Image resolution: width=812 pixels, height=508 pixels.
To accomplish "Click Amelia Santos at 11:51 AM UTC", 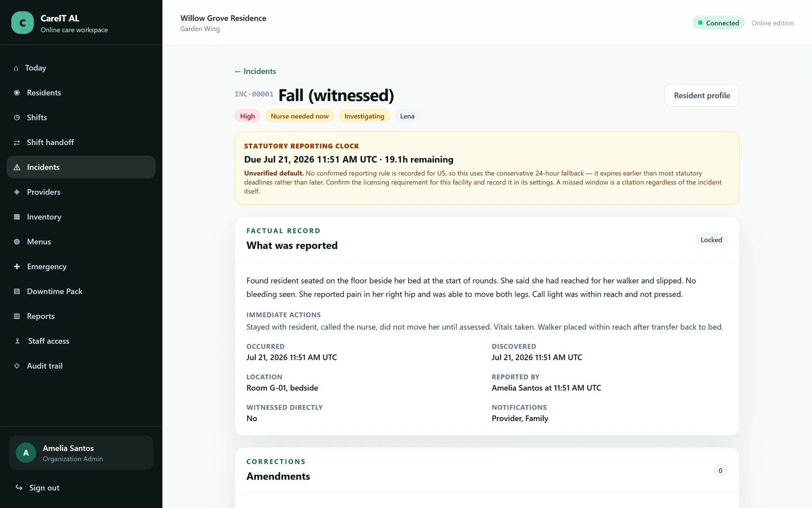I will pos(546,388).
